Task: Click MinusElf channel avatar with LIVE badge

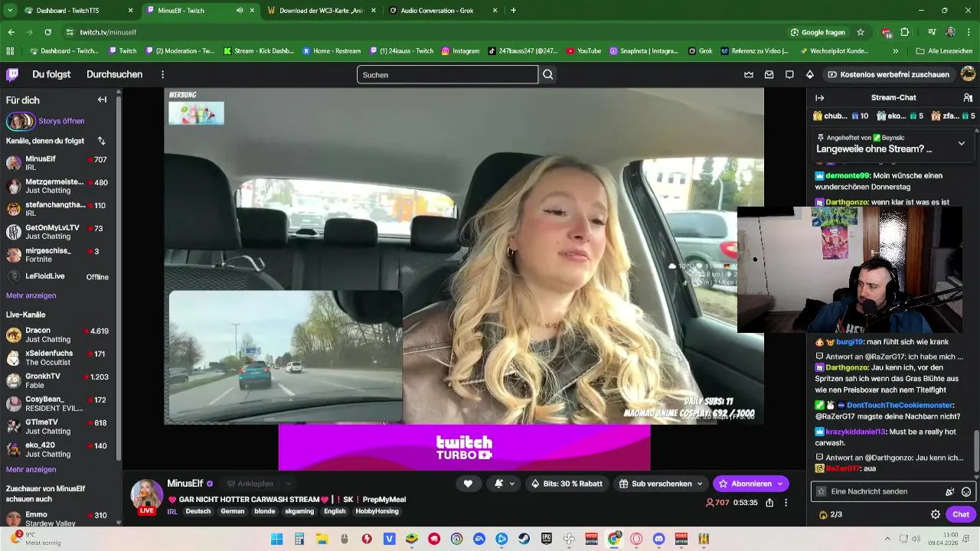Action: coord(146,496)
